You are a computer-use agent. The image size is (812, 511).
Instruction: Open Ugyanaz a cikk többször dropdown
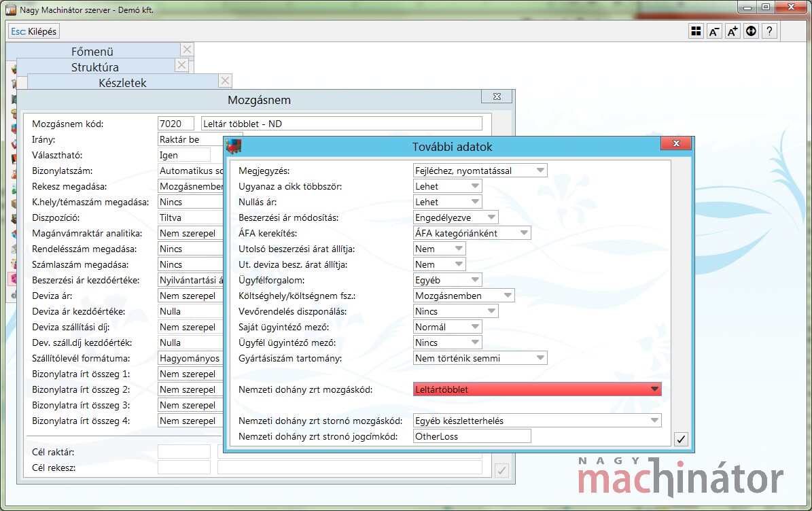pyautogui.click(x=447, y=186)
